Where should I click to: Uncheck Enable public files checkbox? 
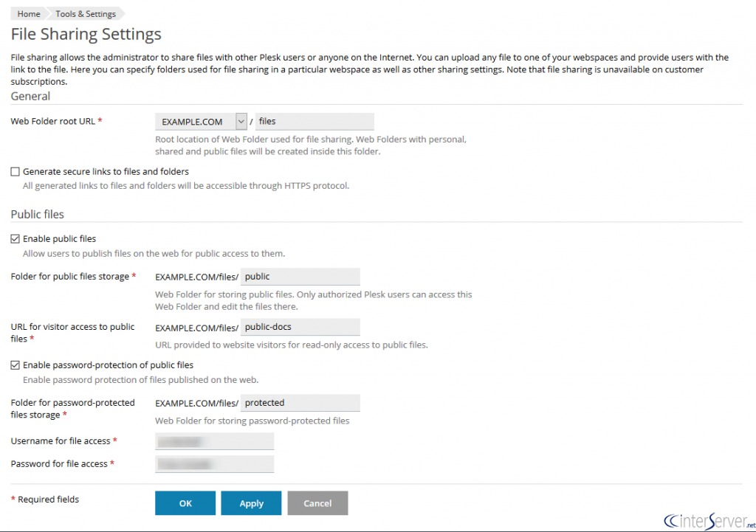[16, 238]
